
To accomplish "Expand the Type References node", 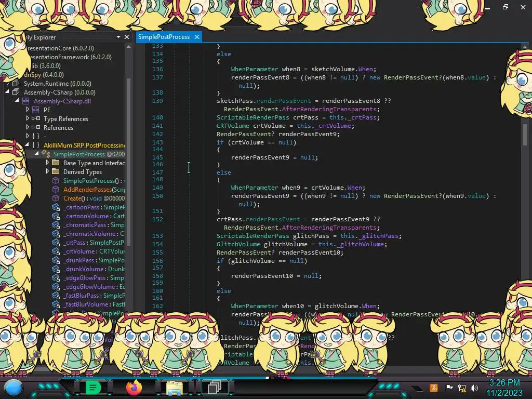I will click(x=28, y=118).
